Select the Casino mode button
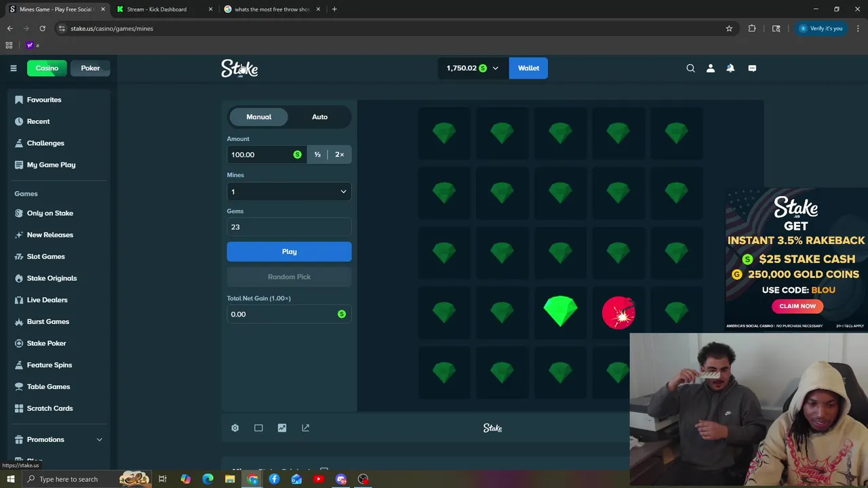 click(x=47, y=68)
